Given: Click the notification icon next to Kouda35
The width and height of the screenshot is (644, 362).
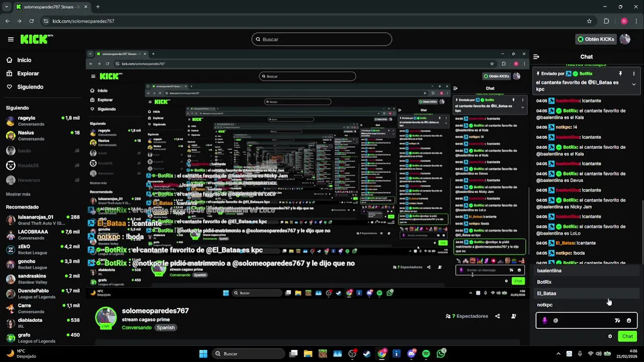Looking at the screenshot, I should (x=77, y=165).
